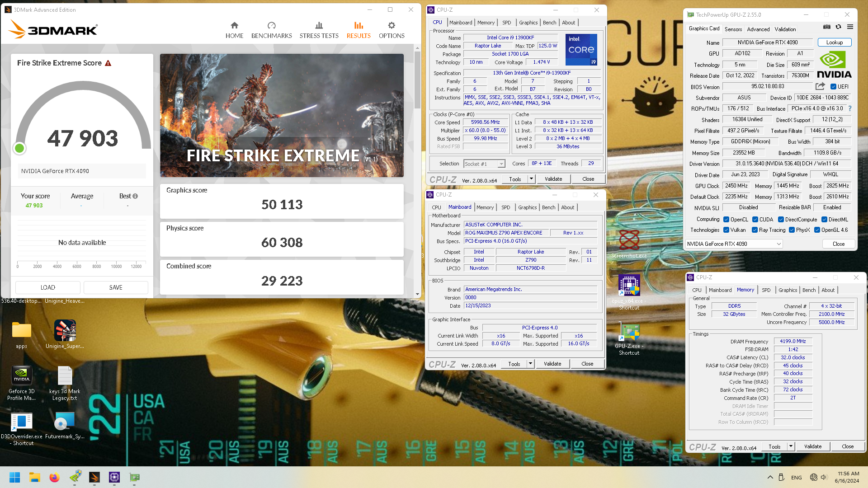Click Validate in Memory CPU-Z window
The image size is (868, 488).
click(x=813, y=446)
